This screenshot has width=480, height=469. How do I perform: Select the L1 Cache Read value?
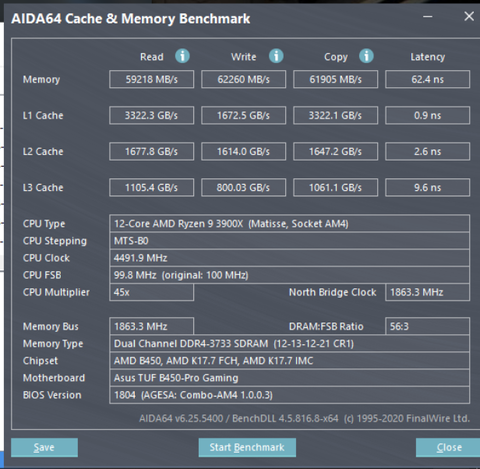click(152, 115)
